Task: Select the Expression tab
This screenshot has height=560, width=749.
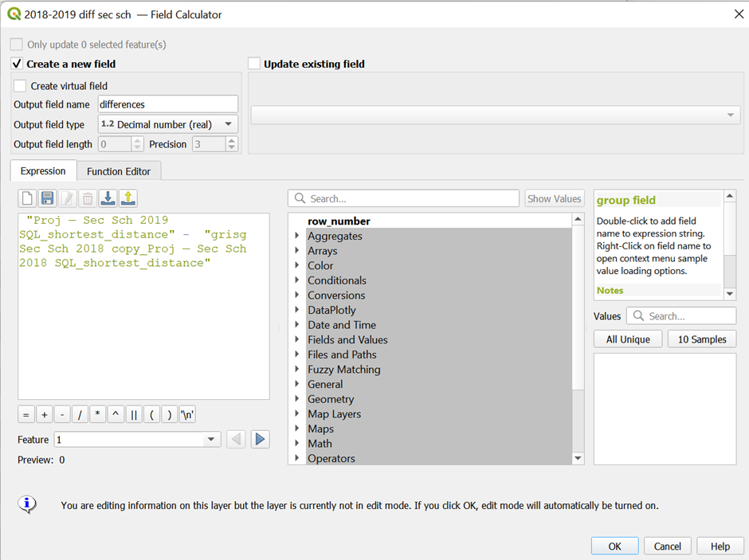Action: click(x=43, y=171)
